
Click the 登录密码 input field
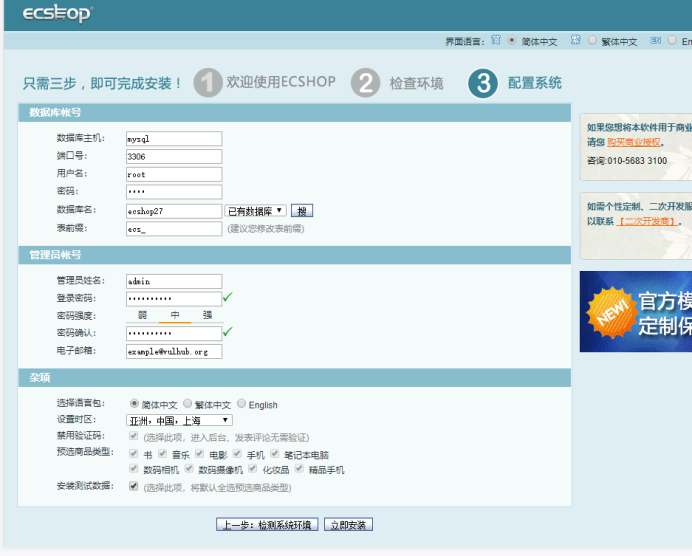(174, 298)
